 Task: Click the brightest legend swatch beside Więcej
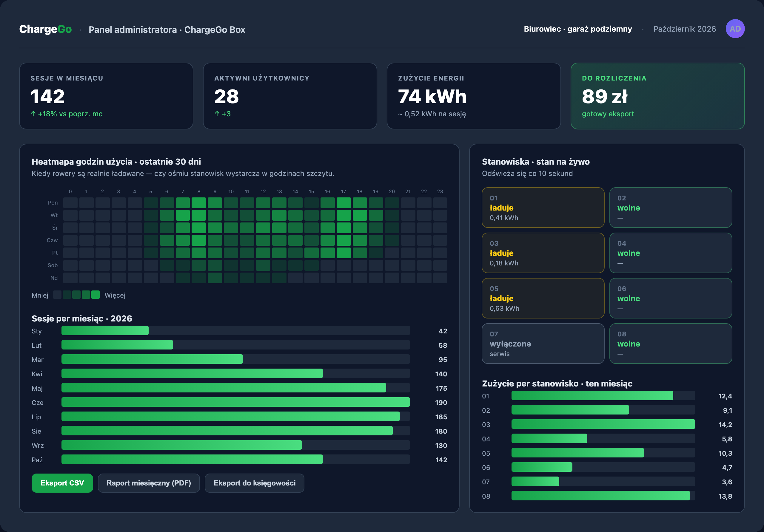point(95,295)
